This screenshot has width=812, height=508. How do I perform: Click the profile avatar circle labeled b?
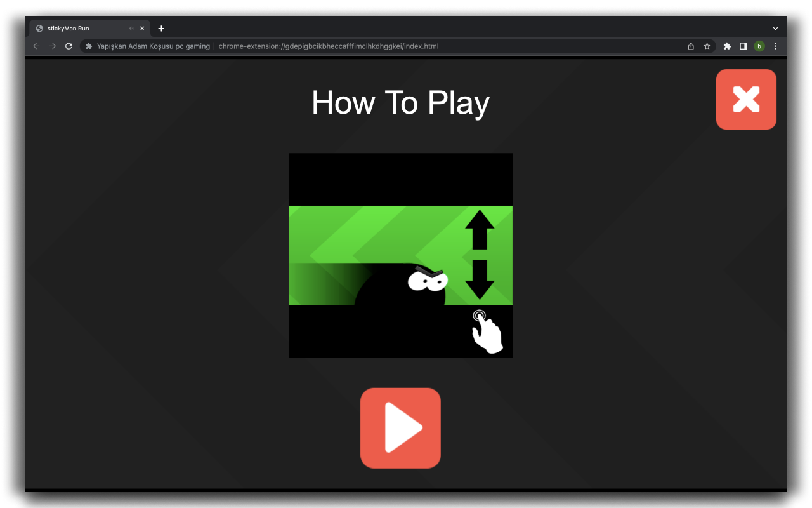pyautogui.click(x=759, y=46)
